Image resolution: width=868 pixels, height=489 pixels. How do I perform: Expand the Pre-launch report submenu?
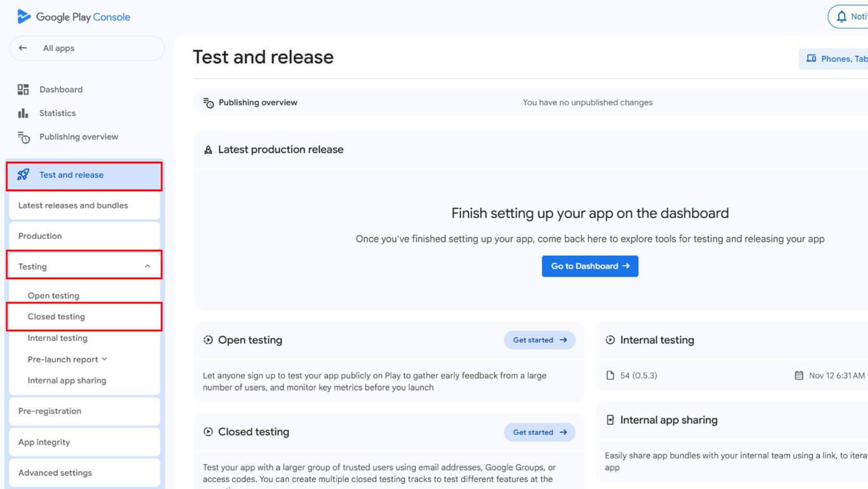[104, 359]
